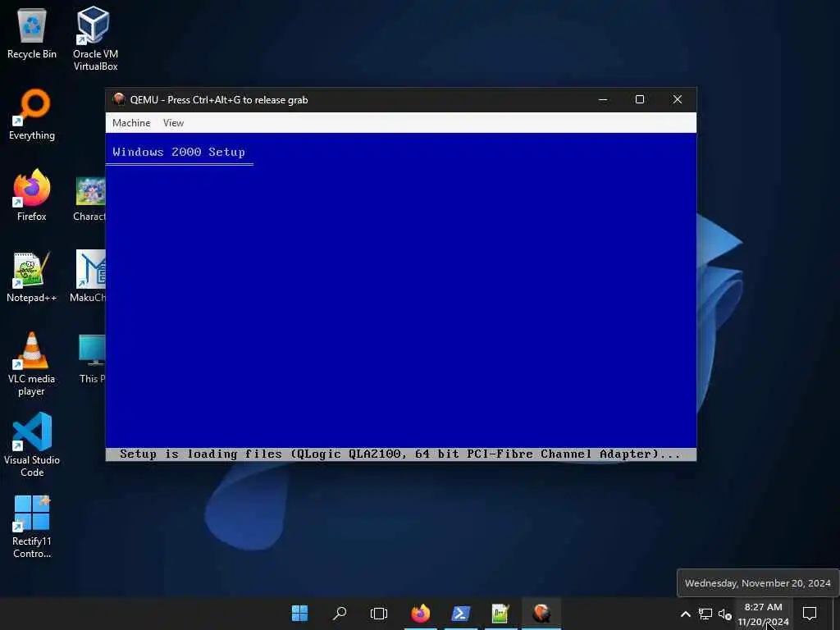
Task: Select the Everything search desktop icon
Action: 32,114
